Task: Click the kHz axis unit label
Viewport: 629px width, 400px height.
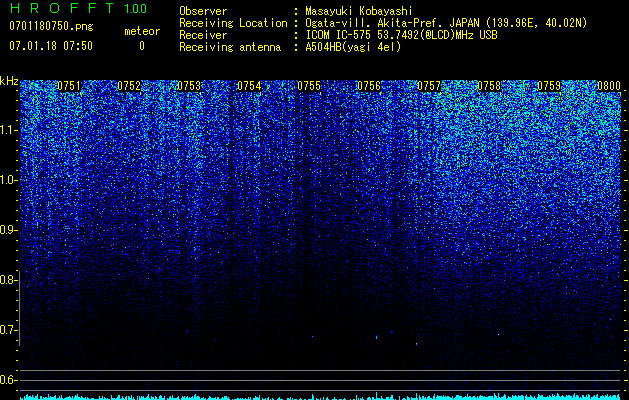Action: tap(9, 81)
